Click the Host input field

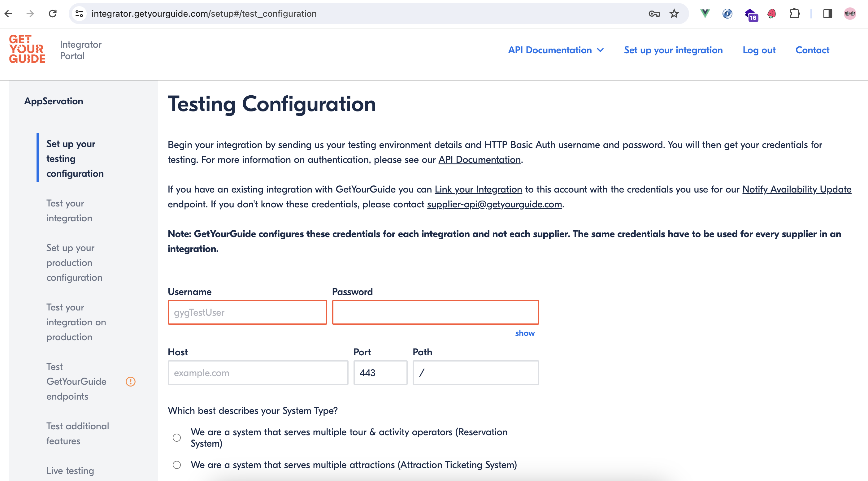point(258,373)
